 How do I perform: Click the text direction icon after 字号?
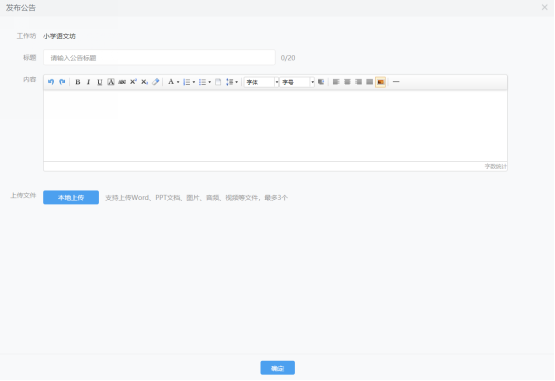[321, 82]
